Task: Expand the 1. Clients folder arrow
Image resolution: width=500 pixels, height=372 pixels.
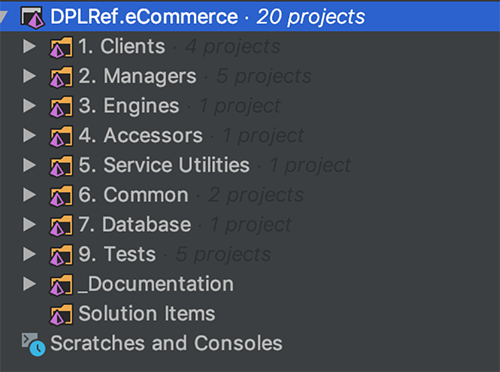Action: (x=29, y=46)
